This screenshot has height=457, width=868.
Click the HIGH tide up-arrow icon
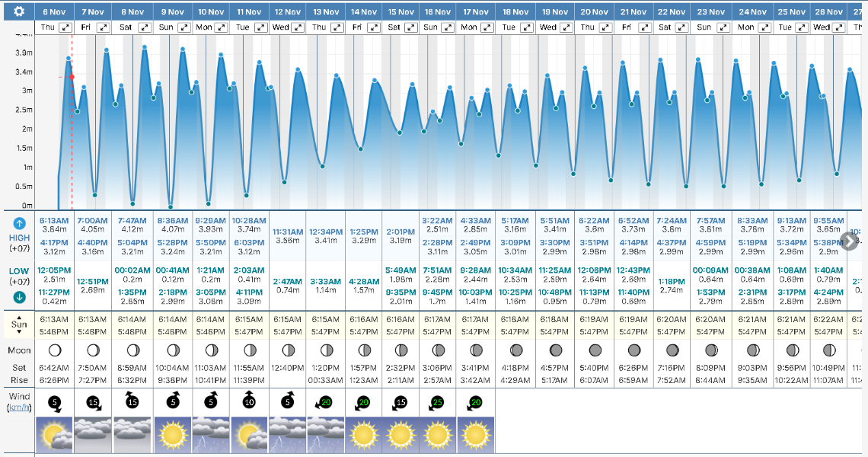click(20, 223)
